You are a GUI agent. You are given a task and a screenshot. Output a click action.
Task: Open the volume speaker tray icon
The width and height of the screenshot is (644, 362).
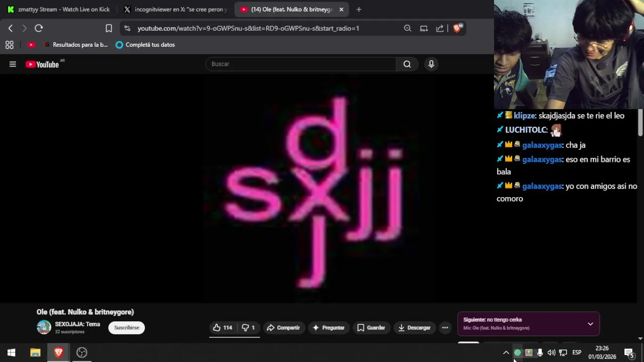[x=551, y=352]
